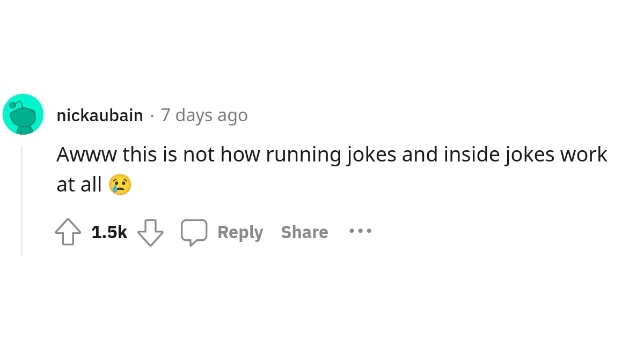The image size is (644, 338).
Task: Open the three-dot more options menu
Action: pyautogui.click(x=360, y=231)
